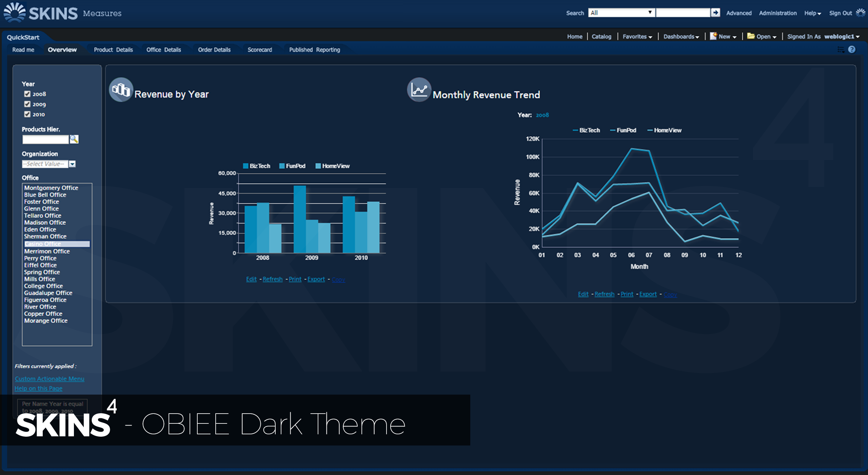Expand the Open menu
The width and height of the screenshot is (868, 475).
tap(766, 37)
